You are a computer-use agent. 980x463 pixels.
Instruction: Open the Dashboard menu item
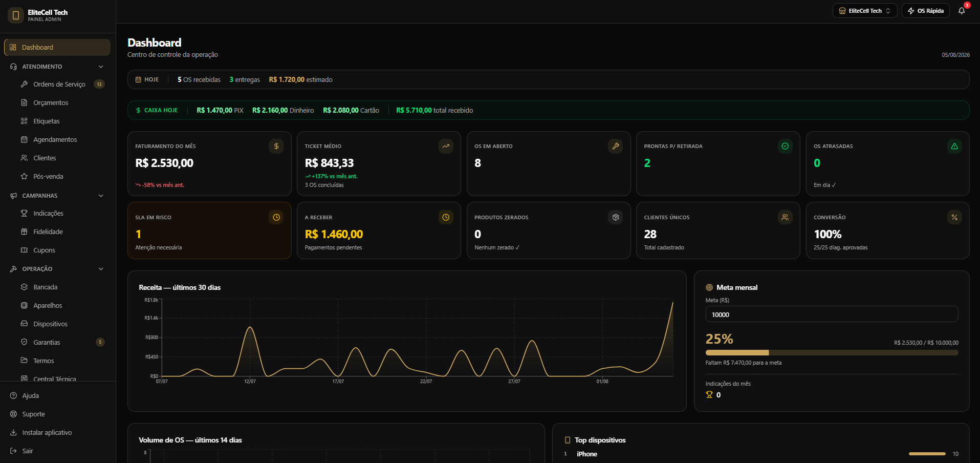click(x=57, y=47)
